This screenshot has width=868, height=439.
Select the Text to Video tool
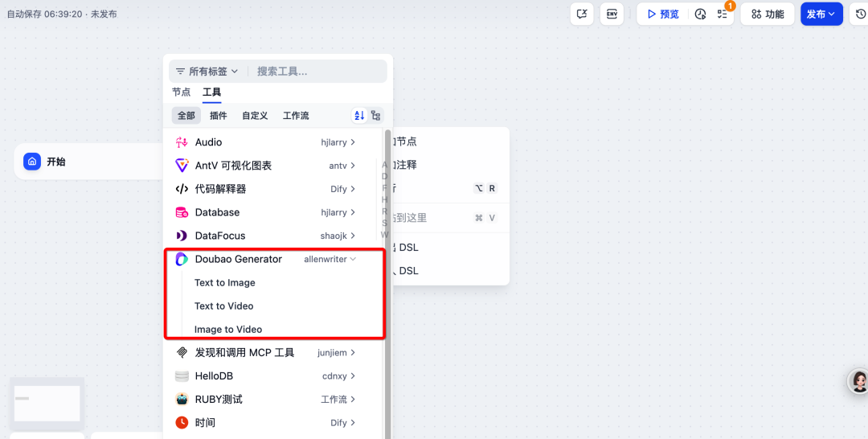coord(223,306)
